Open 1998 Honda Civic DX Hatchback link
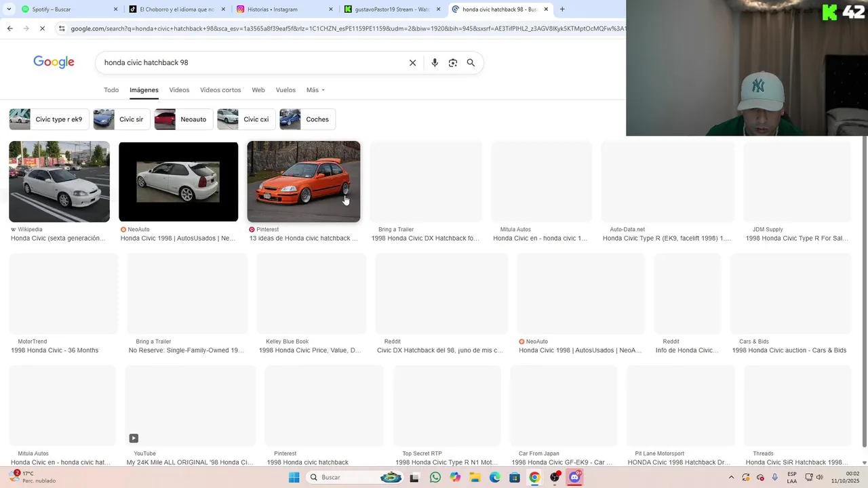Image resolution: width=868 pixels, height=488 pixels. click(x=425, y=239)
